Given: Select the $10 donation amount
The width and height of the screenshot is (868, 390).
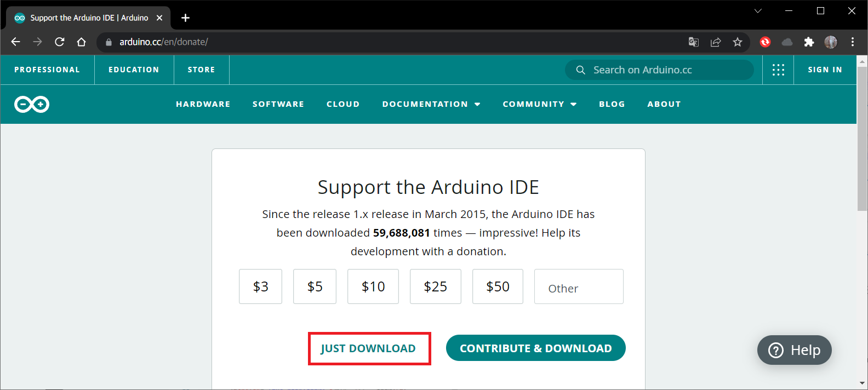Looking at the screenshot, I should [x=373, y=286].
